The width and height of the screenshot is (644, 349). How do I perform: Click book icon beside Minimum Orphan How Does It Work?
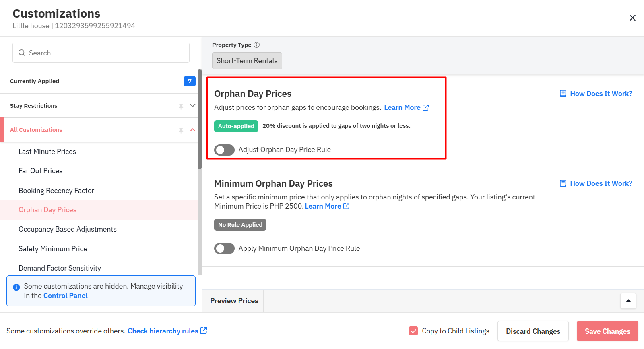tap(563, 183)
